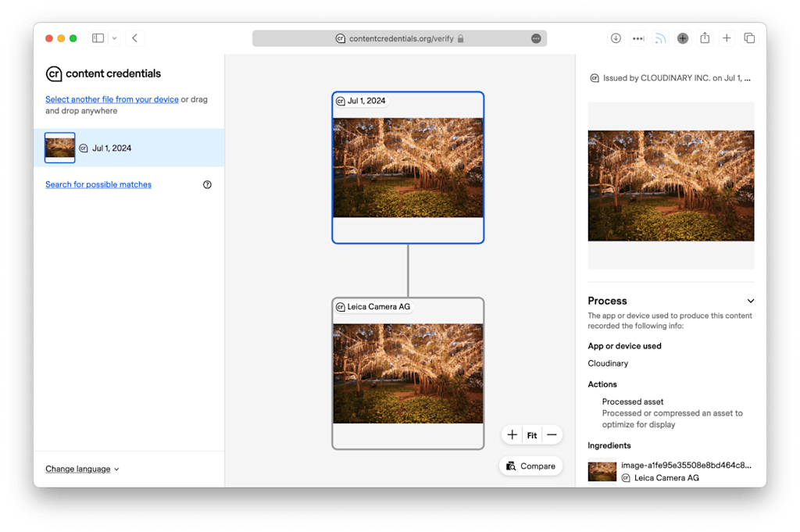Click the dark circular plus extension icon
Image resolution: width=800 pixels, height=532 pixels.
(x=683, y=38)
